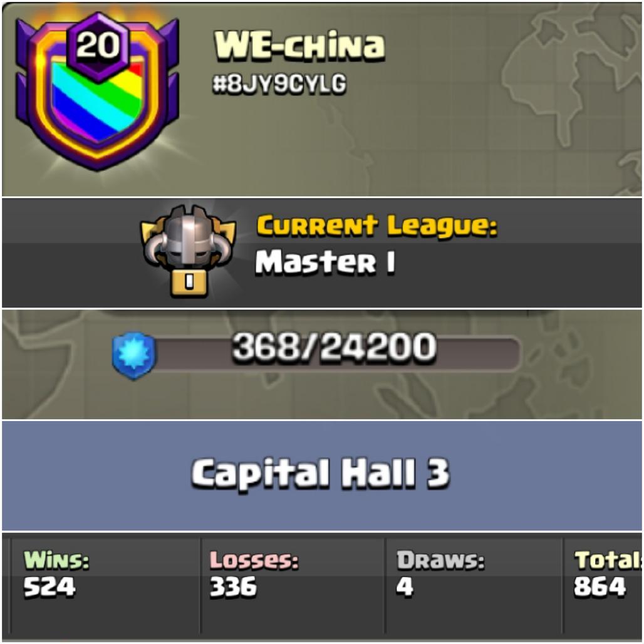
Task: Tap the gold I tier plate
Action: pyautogui.click(x=189, y=283)
